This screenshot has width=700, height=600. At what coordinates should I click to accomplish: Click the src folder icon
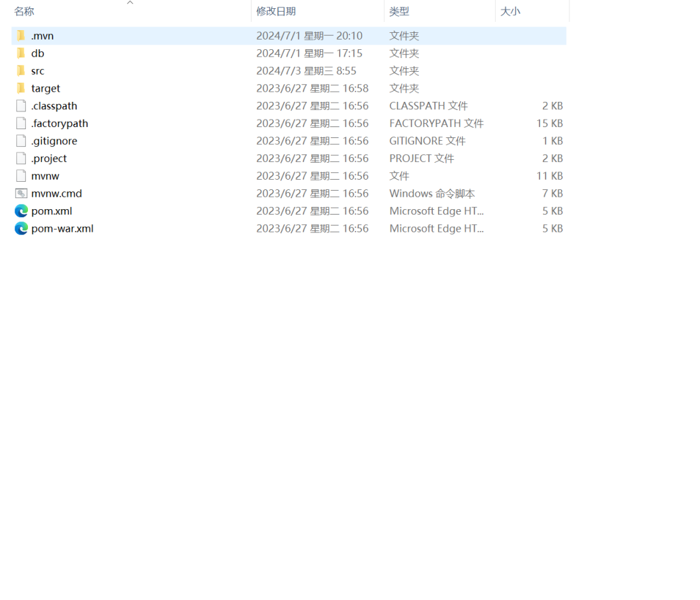pyautogui.click(x=21, y=71)
